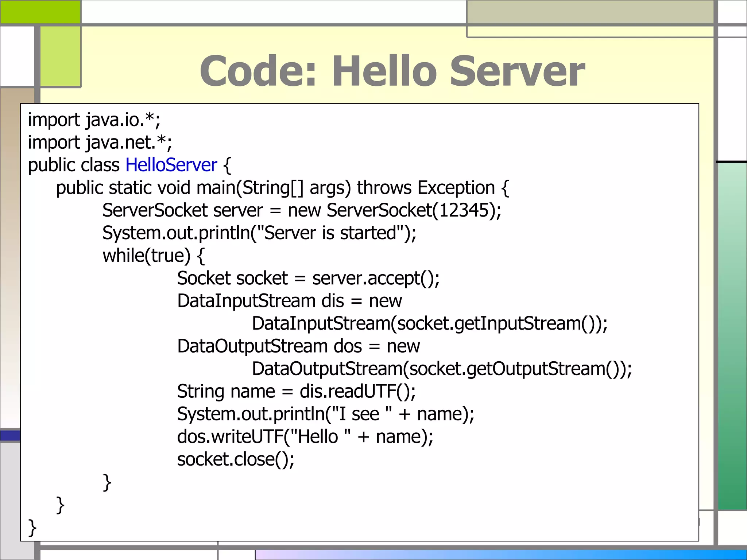Click the blue gradient strip at bottom
The width and height of the screenshot is (747, 560).
(500, 555)
